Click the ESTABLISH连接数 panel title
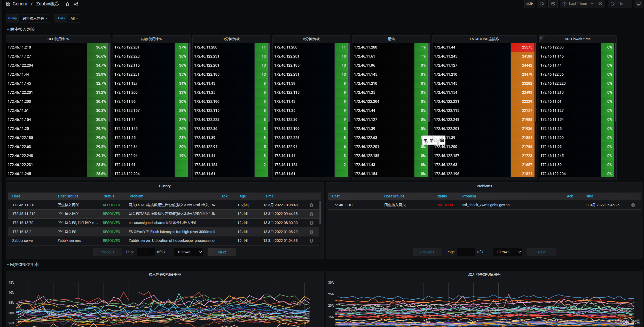Screen dimensions: 644x327 click(x=484, y=39)
